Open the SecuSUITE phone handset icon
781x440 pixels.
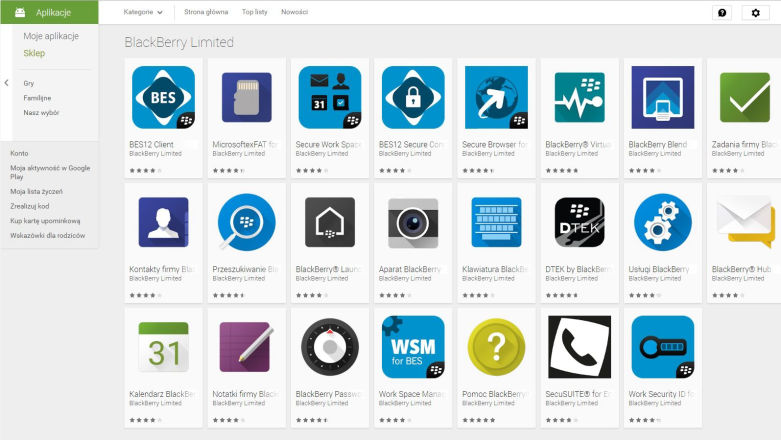coord(579,347)
